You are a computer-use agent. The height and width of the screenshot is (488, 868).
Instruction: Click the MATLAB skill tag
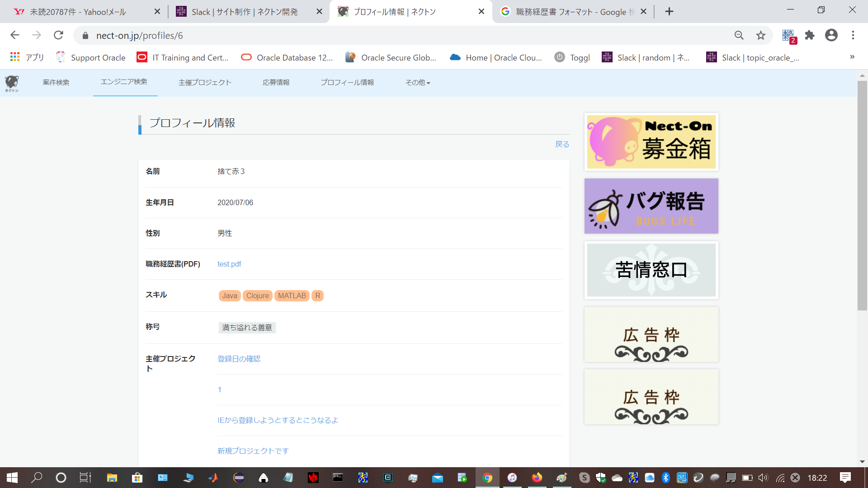coord(292,296)
